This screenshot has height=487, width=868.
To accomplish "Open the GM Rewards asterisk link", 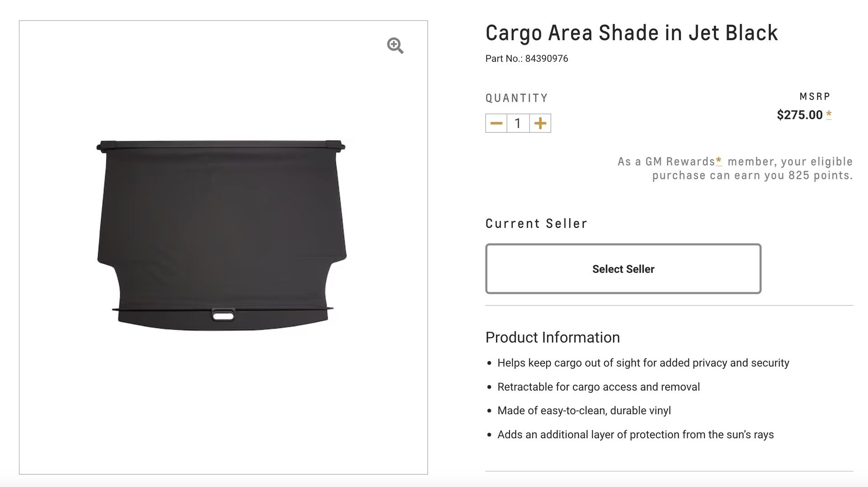I will coord(719,160).
